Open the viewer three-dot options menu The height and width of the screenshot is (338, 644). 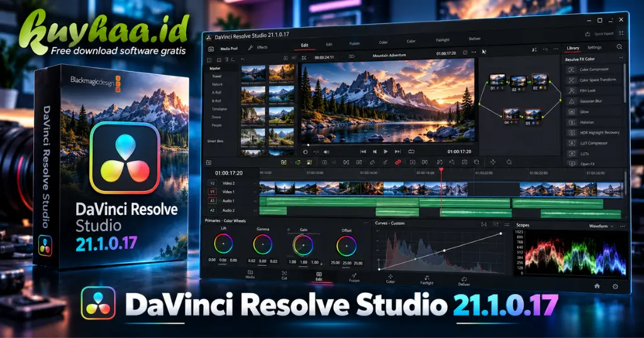474,53
